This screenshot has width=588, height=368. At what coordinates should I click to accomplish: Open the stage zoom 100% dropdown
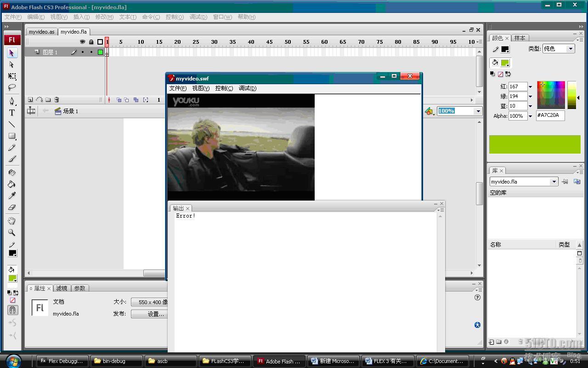click(x=478, y=111)
